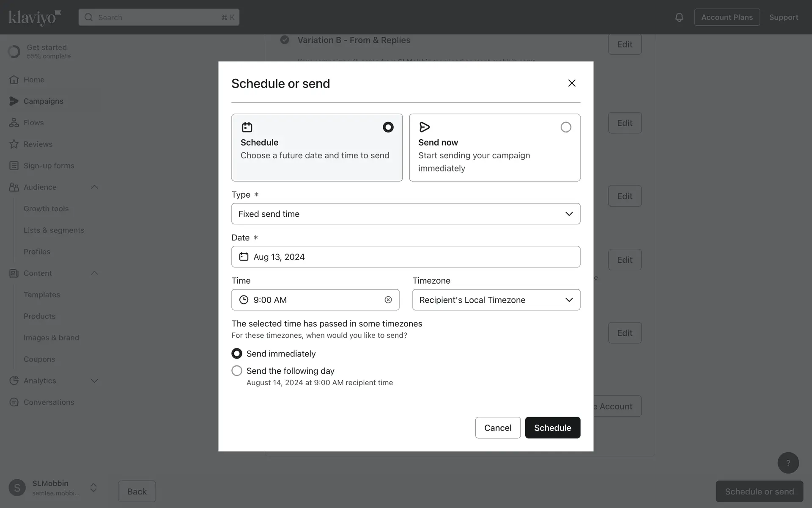
Task: Expand the Analytics sidebar section
Action: pos(94,381)
